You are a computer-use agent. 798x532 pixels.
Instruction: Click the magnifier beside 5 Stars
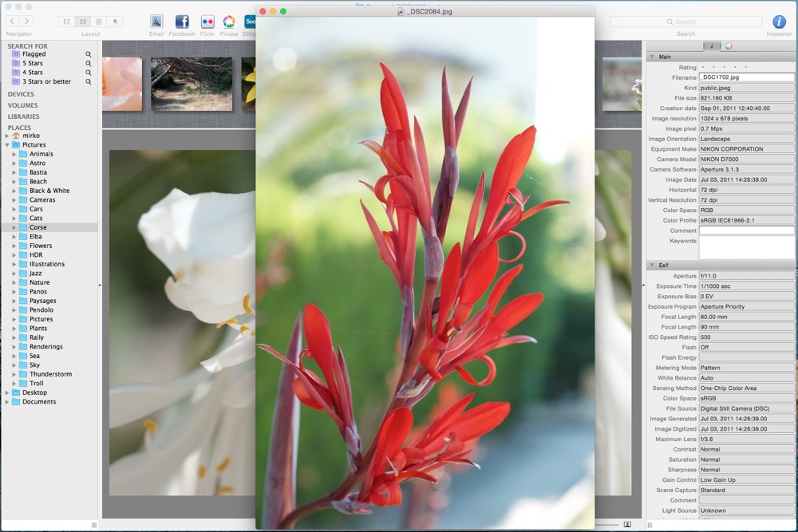pos(89,64)
